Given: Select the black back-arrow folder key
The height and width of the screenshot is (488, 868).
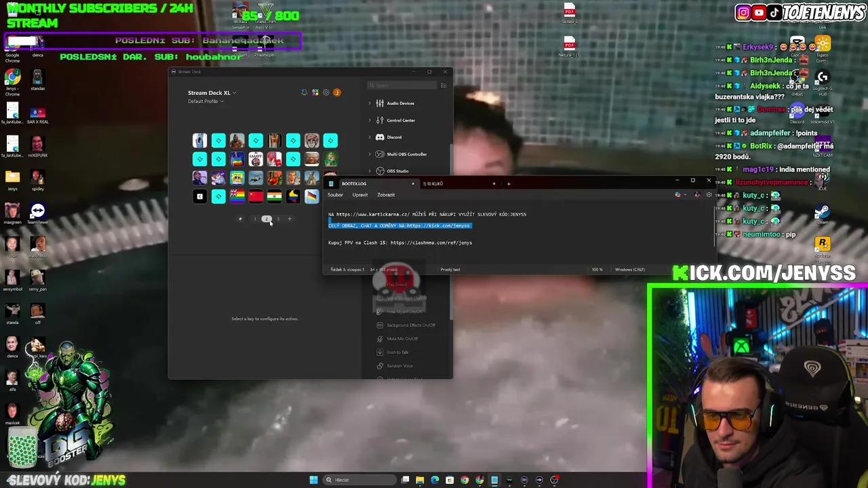Looking at the screenshot, I should pyautogui.click(x=199, y=196).
